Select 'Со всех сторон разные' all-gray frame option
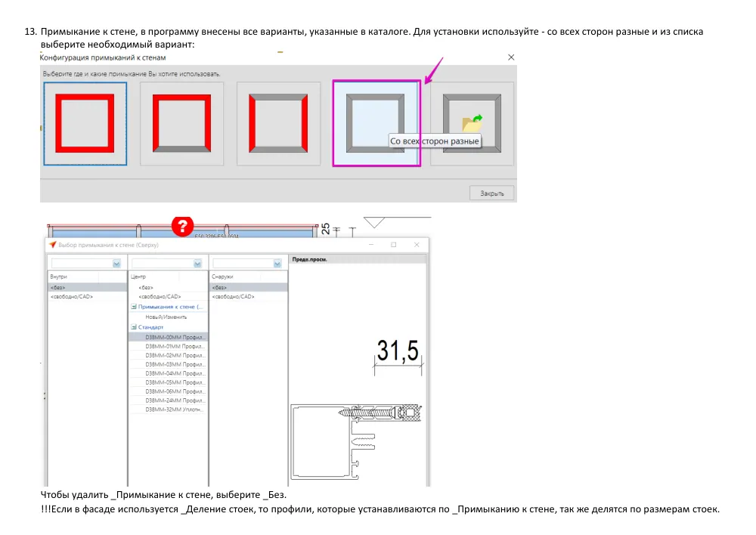This screenshot has height=535, width=756. tap(376, 123)
